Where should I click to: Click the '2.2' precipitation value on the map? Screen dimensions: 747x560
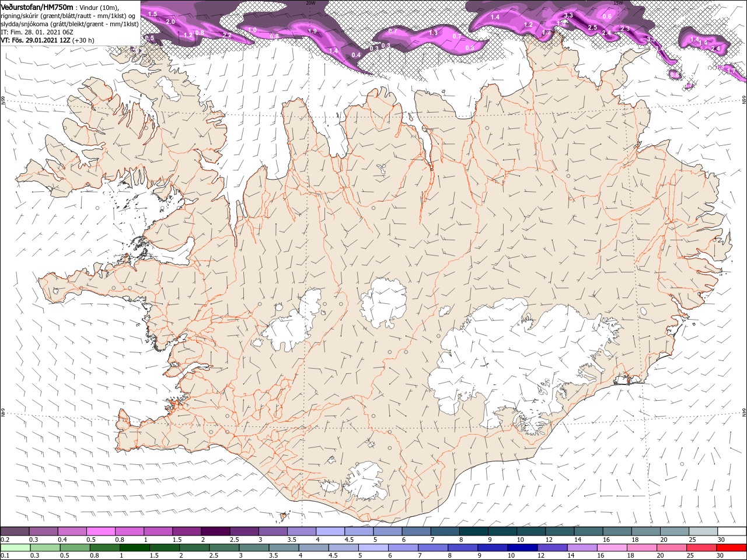228,36
